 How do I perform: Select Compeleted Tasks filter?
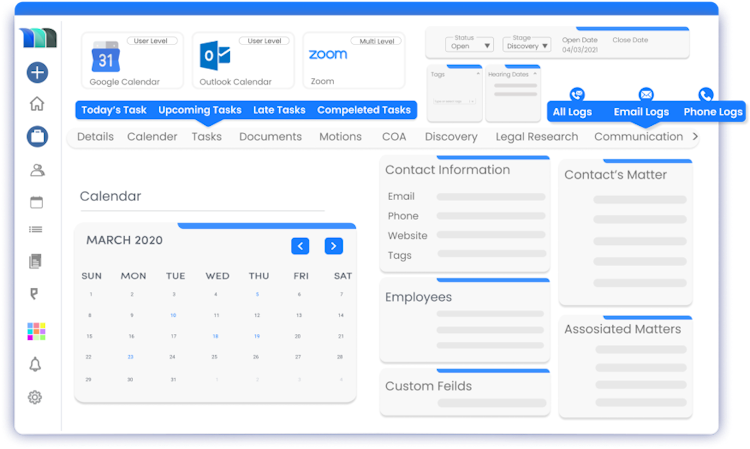(364, 110)
